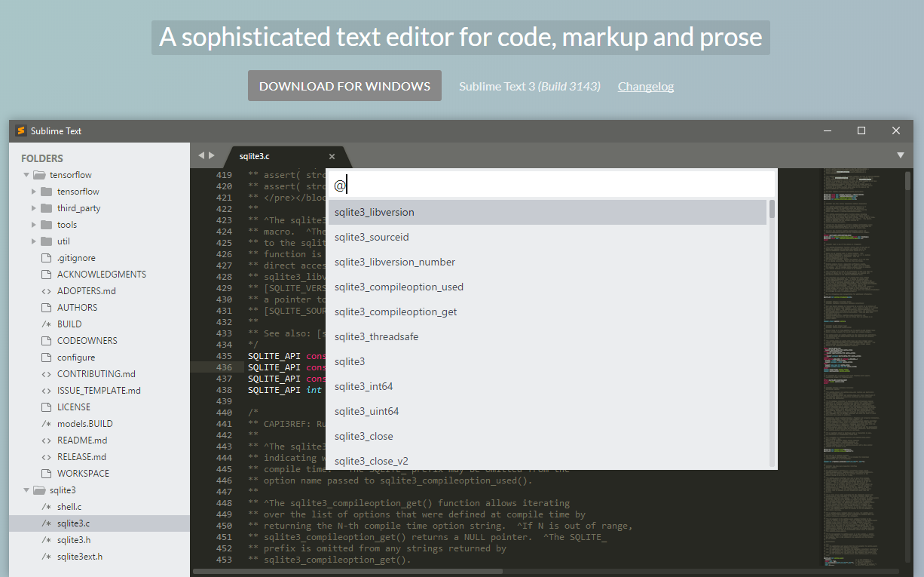Click "Sublime Text 3 (Build 3143)" text
The image size is (924, 577).
[530, 86]
